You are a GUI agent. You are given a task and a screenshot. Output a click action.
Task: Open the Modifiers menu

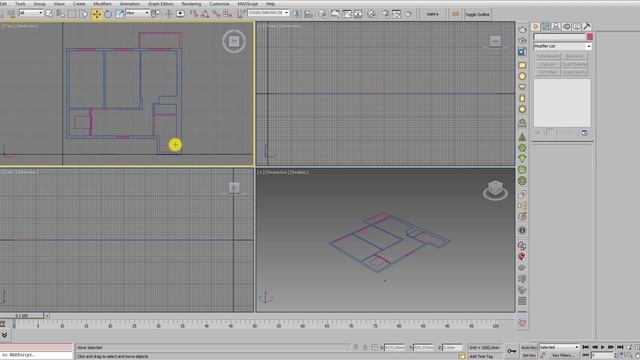pyautogui.click(x=102, y=4)
